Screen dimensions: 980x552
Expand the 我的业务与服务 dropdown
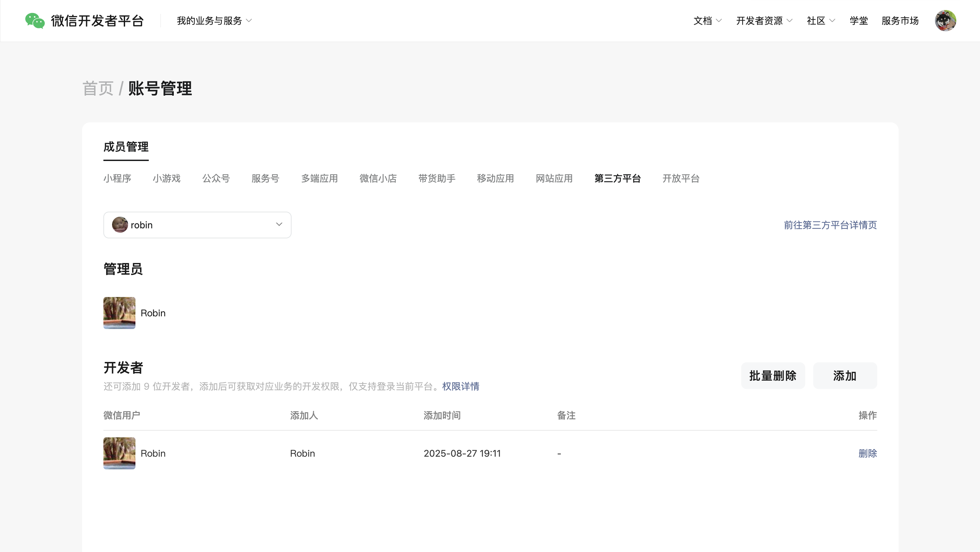214,21
